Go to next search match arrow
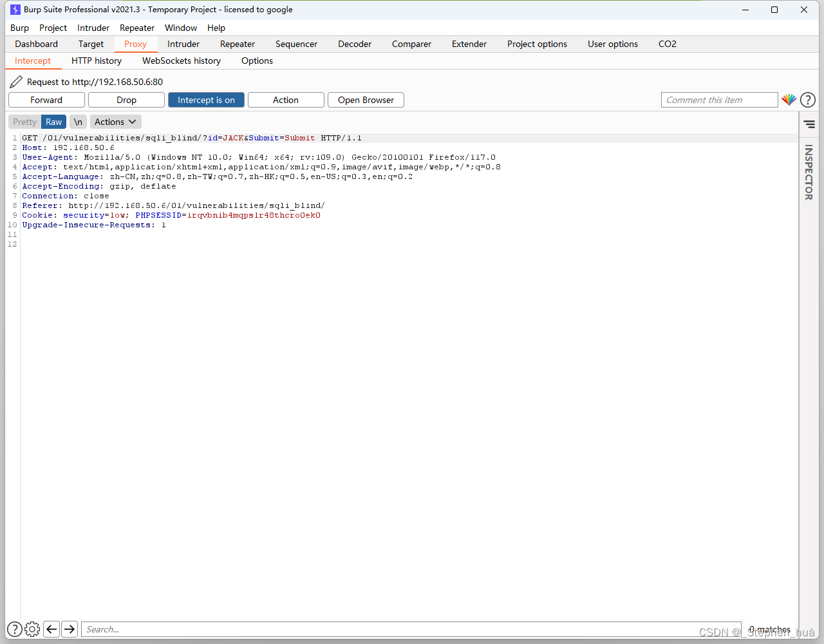Viewport: 824px width, 644px height. click(x=70, y=629)
